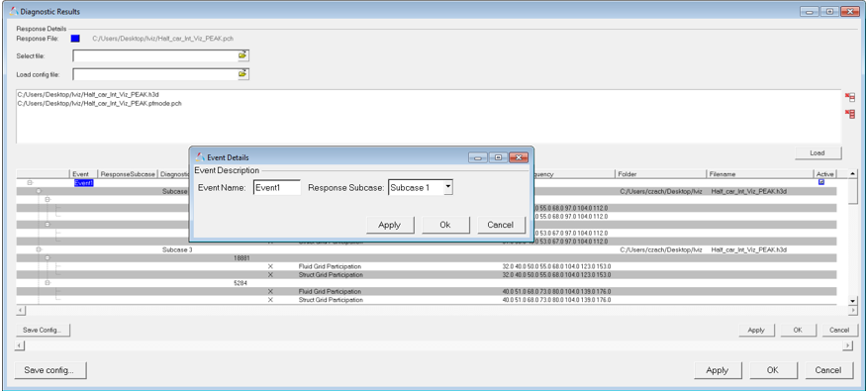Collapse the Subcase 3 tree node

39,249
